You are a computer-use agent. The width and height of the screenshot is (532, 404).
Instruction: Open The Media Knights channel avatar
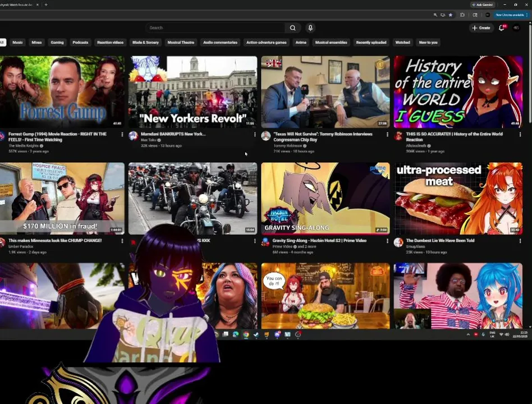click(2, 136)
